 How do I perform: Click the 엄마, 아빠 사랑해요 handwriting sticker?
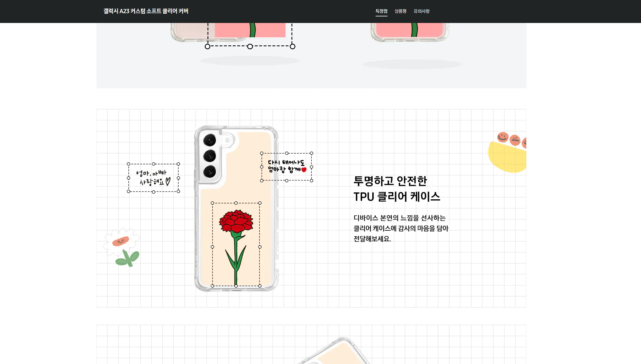pos(153,178)
